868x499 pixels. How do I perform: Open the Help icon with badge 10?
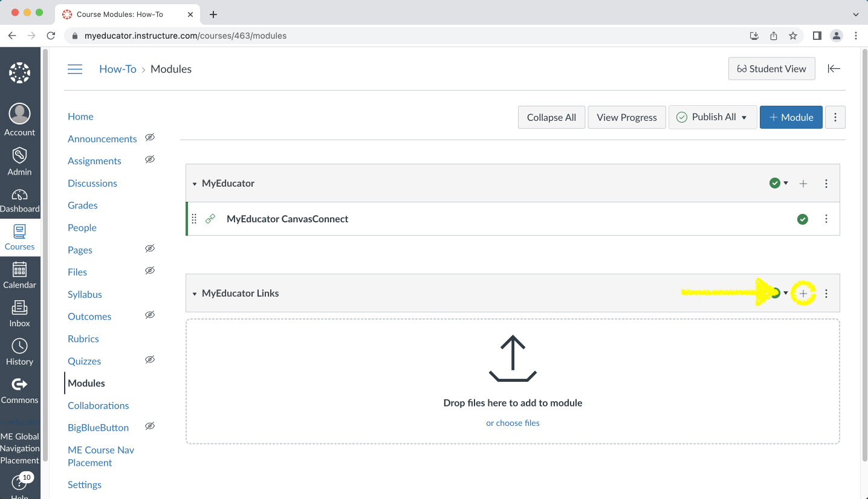click(x=19, y=484)
